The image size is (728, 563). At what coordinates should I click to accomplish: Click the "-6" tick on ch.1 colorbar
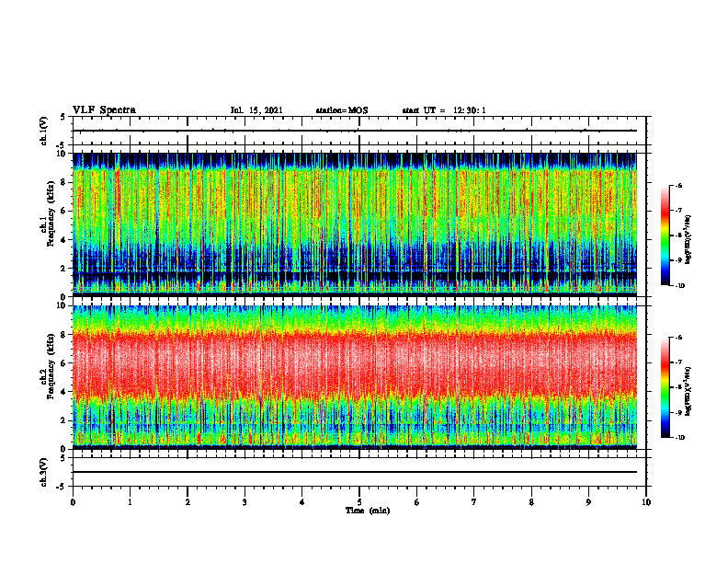click(x=679, y=185)
